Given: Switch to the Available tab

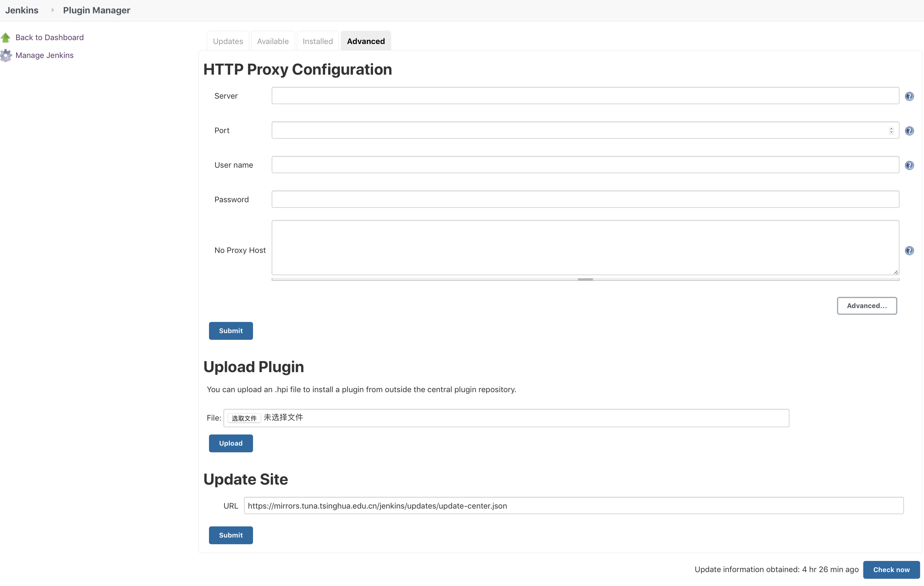Looking at the screenshot, I should [x=273, y=41].
